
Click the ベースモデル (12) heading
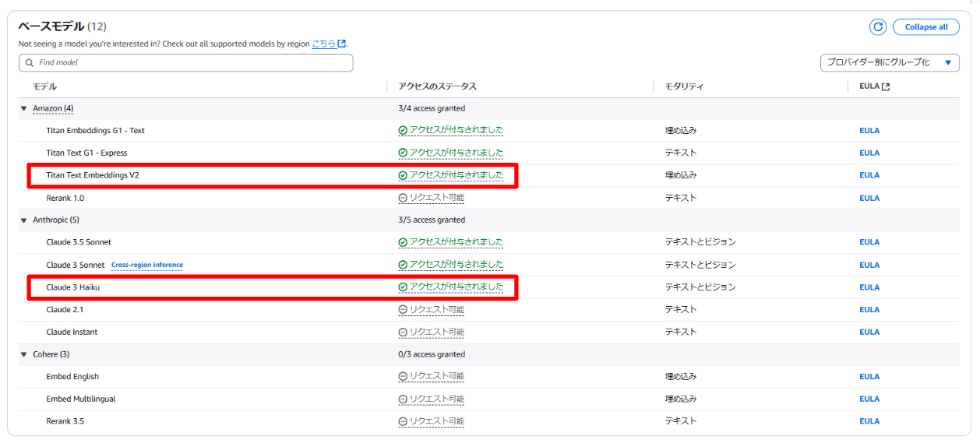point(62,26)
